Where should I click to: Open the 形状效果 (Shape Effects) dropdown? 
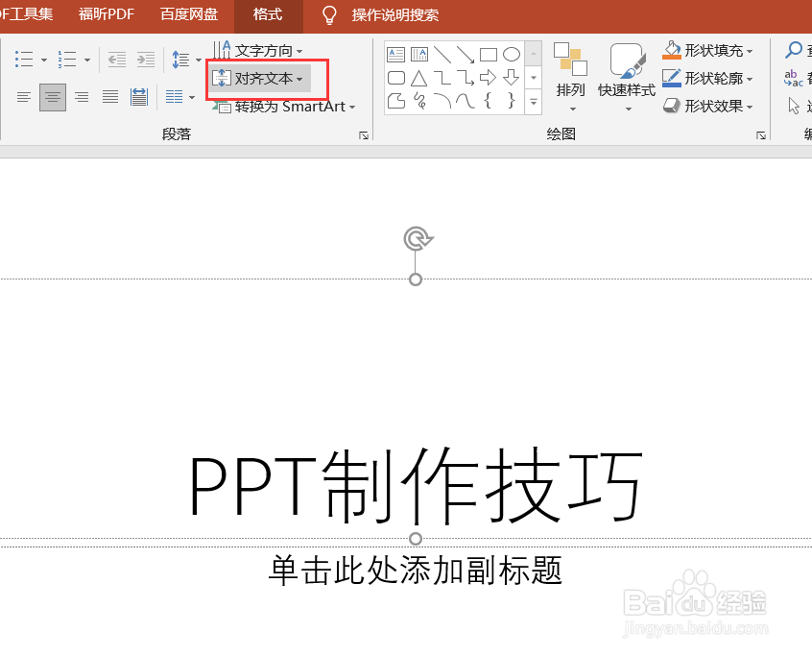pyautogui.click(x=710, y=106)
